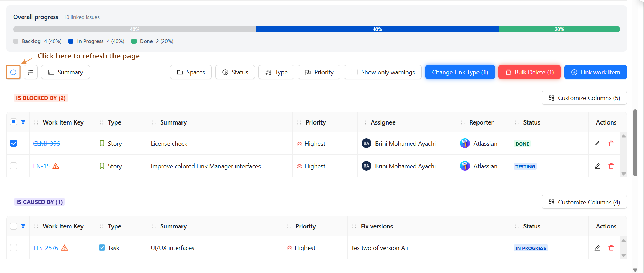The image size is (644, 273).
Task: Click edit pencil for TES-2576
Action: click(x=597, y=248)
